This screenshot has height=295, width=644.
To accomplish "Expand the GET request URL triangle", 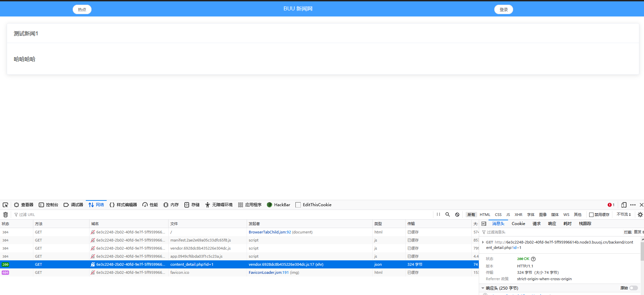I will click(483, 242).
